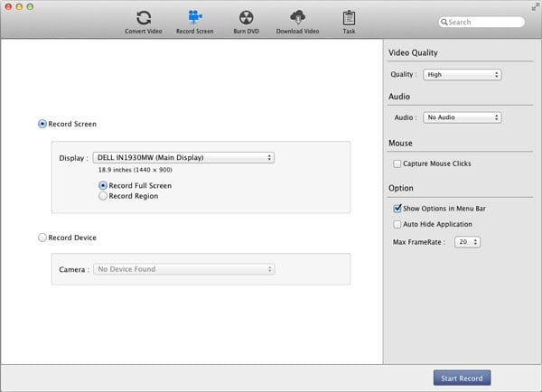
Task: Enable Auto Hide Application checkbox
Action: (x=397, y=224)
